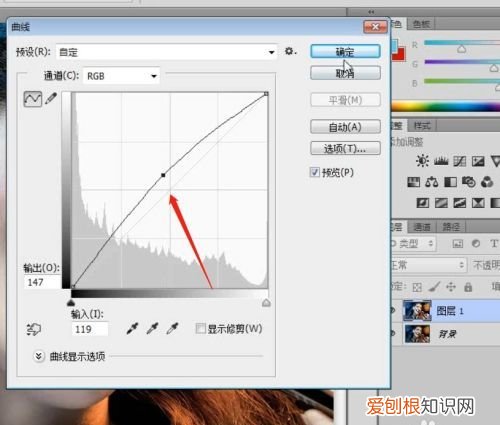Open the preset options gear menu

click(x=290, y=52)
